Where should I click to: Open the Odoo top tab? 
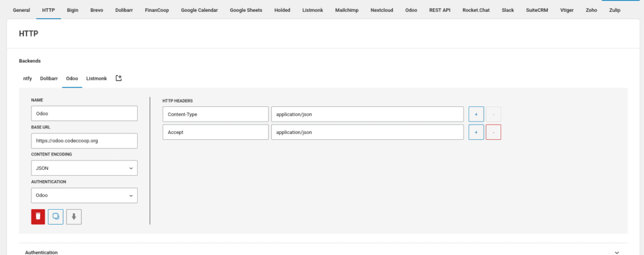(411, 10)
